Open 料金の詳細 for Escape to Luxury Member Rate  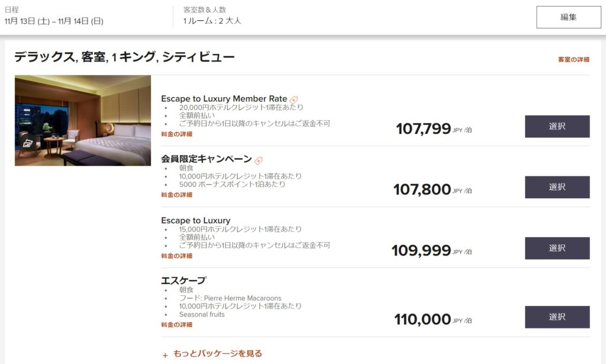(176, 134)
